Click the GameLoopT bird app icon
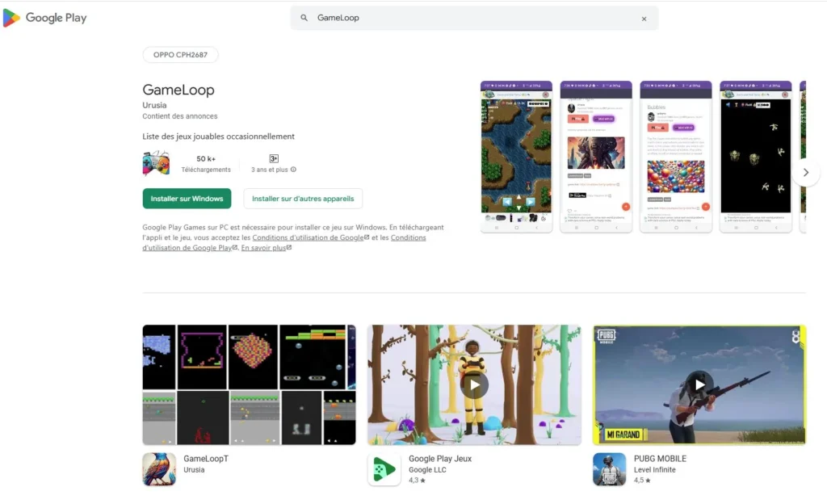 pyautogui.click(x=159, y=469)
